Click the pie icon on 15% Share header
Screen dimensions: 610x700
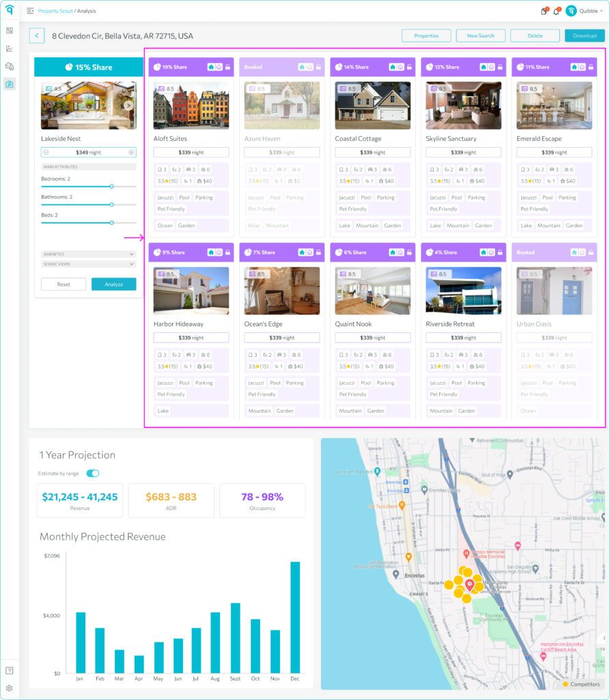click(x=69, y=67)
